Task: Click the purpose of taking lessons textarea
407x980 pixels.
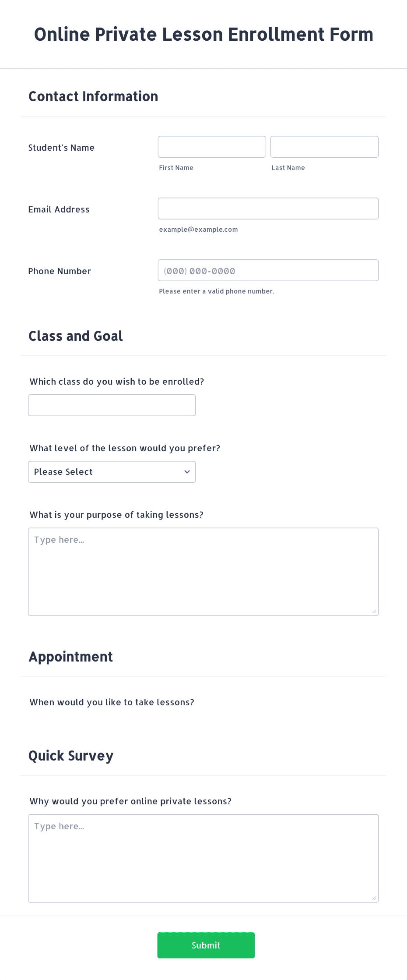Action: pos(203,572)
